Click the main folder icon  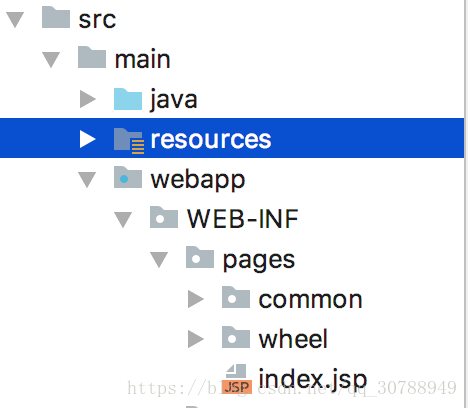[92, 57]
